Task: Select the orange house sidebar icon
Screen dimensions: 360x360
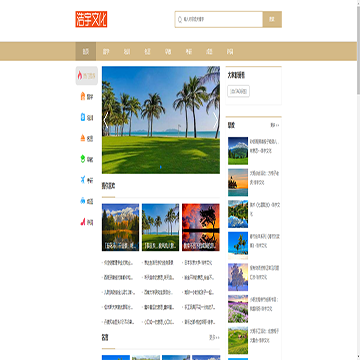Action: tap(83, 96)
